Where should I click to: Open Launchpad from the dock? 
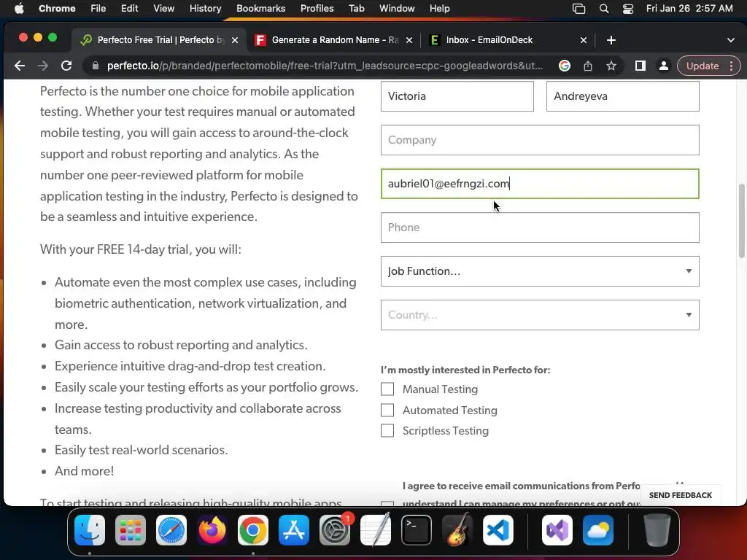[x=131, y=530]
